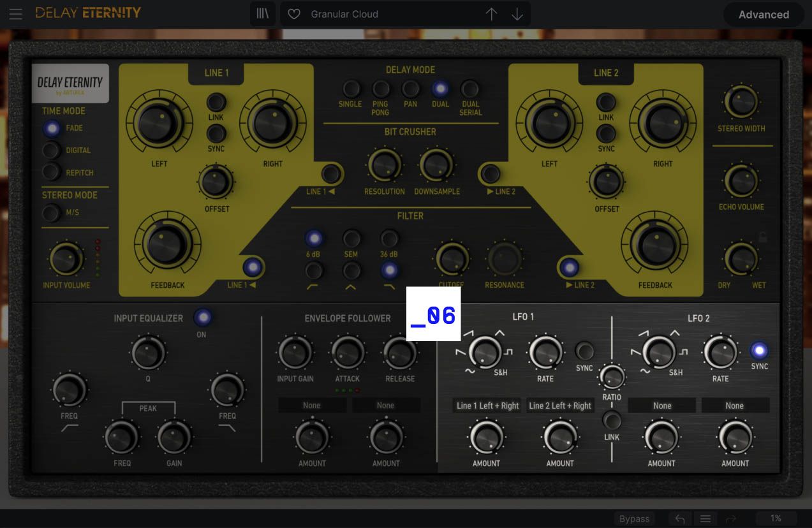Select high-pass filter shape button
The height and width of the screenshot is (528, 812).
pyautogui.click(x=313, y=270)
